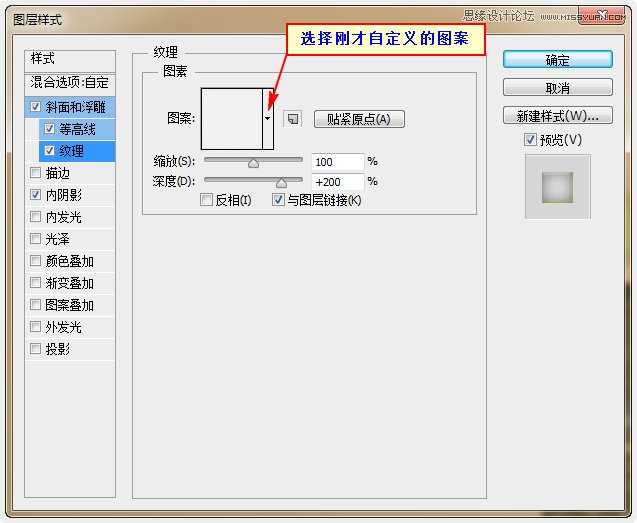
Task: Click the style preview thumbnail under 预览
Action: [x=557, y=187]
